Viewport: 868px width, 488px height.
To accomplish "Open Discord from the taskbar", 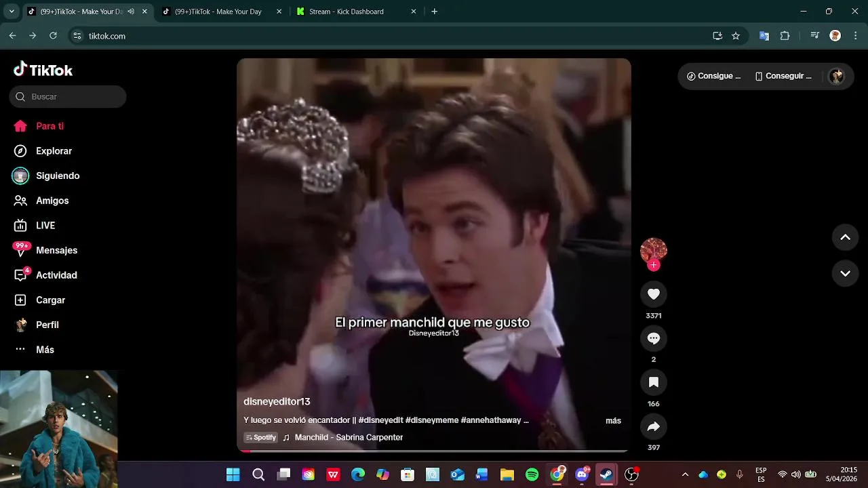I will coord(582,475).
